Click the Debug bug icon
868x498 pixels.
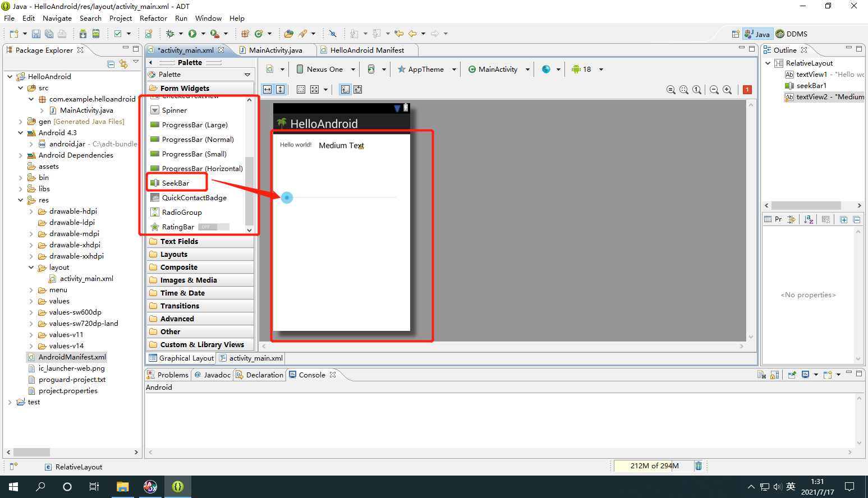171,34
